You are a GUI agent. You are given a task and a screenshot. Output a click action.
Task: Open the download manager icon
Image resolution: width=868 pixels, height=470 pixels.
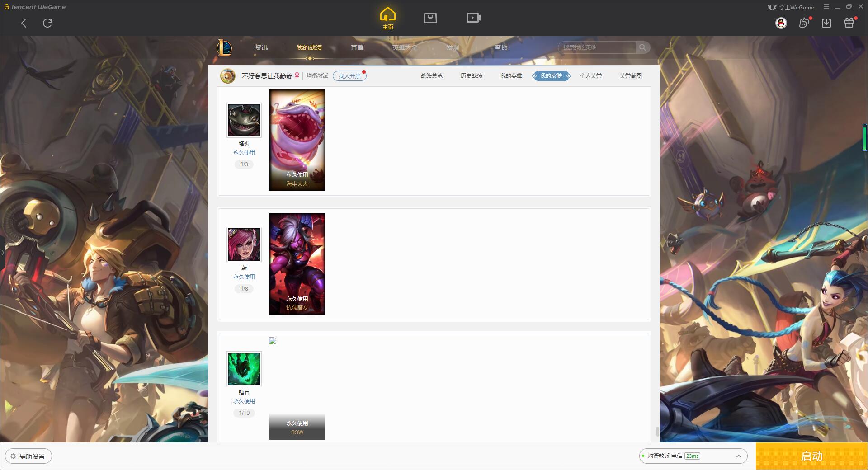click(826, 23)
